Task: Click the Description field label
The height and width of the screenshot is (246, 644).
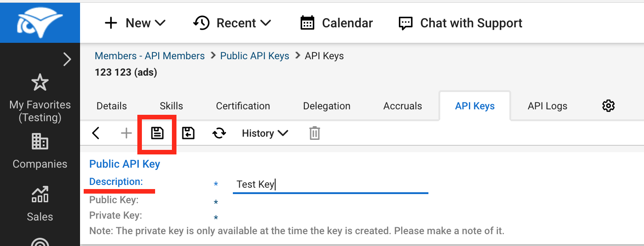Action: pyautogui.click(x=116, y=181)
